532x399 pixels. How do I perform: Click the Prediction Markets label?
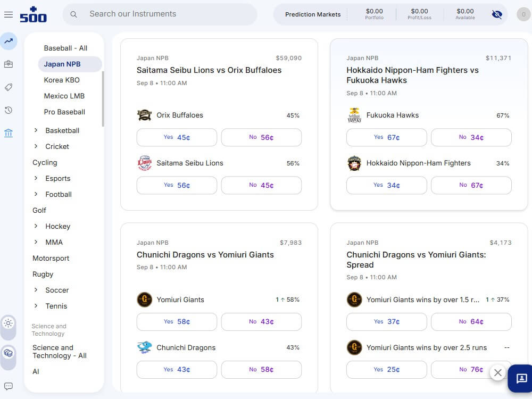(313, 14)
